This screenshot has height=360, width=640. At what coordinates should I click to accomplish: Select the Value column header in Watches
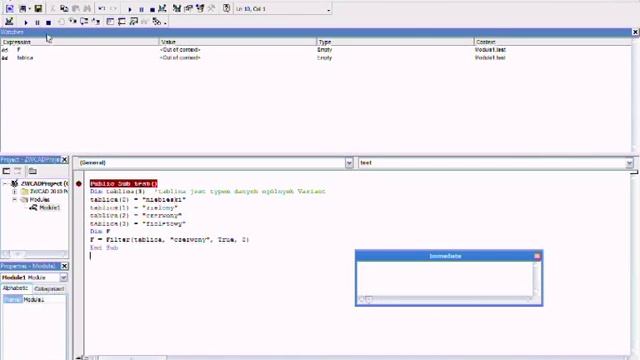(238, 42)
